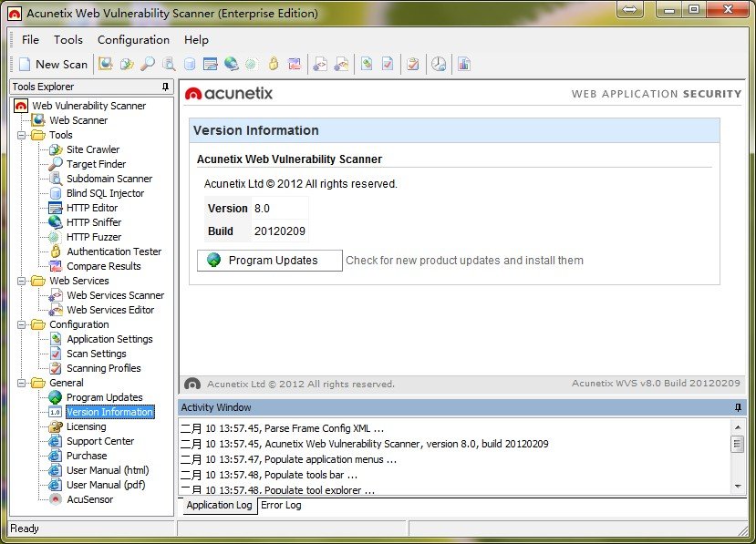Open the Configuration menu in menu bar
756x544 pixels.
click(133, 39)
